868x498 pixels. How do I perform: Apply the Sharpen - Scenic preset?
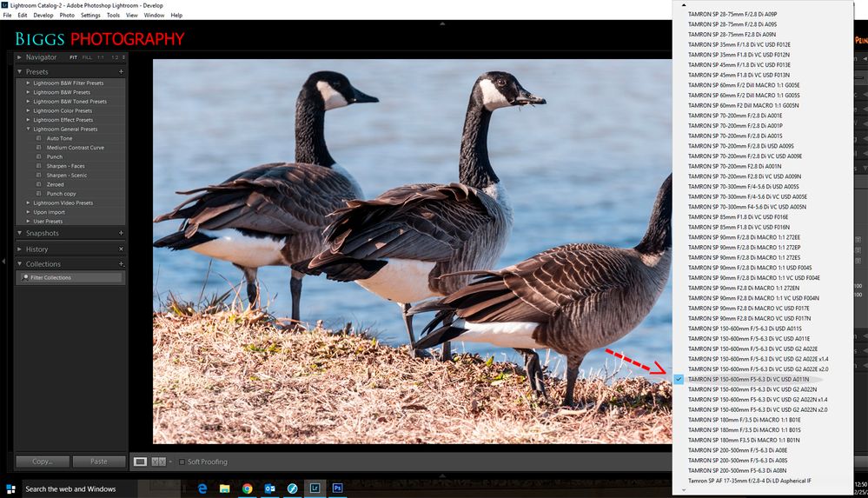(x=67, y=176)
